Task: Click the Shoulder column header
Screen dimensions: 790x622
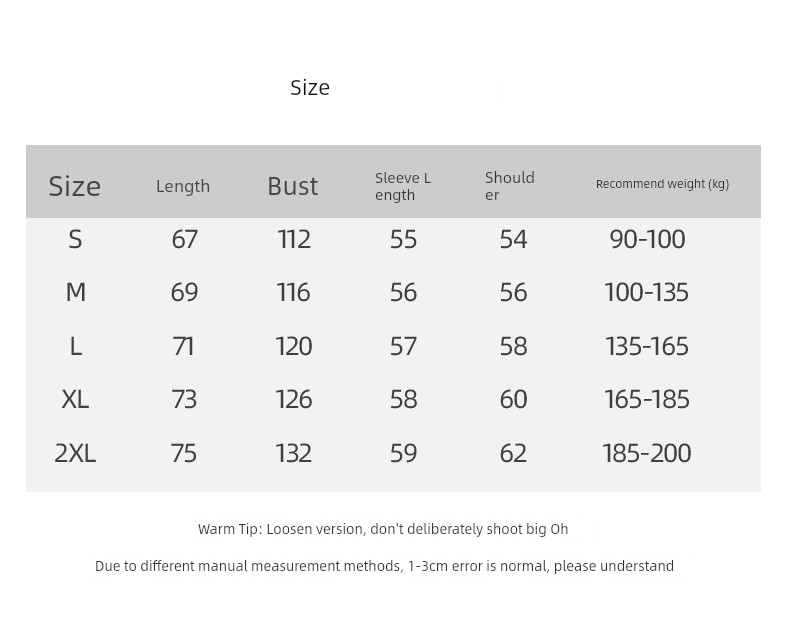Action: click(509, 186)
